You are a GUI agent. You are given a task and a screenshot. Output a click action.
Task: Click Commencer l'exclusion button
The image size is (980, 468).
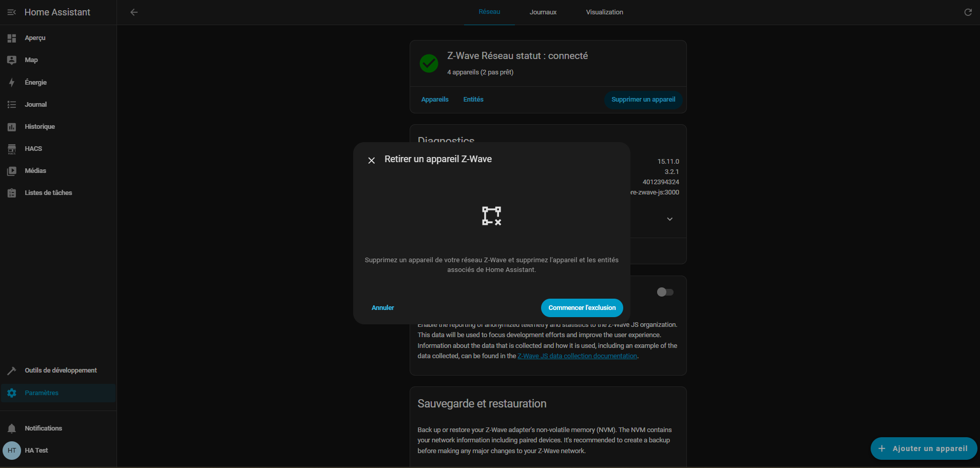[x=582, y=308]
